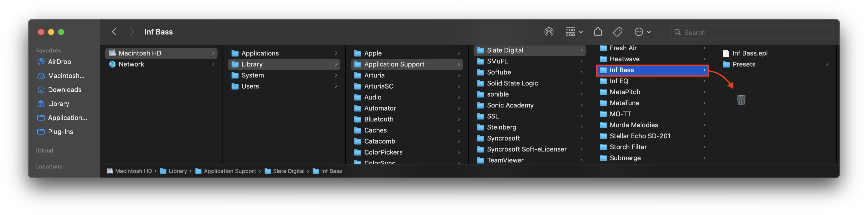This screenshot has width=868, height=215.
Task: Open Downloads in the sidebar
Action: click(59, 90)
